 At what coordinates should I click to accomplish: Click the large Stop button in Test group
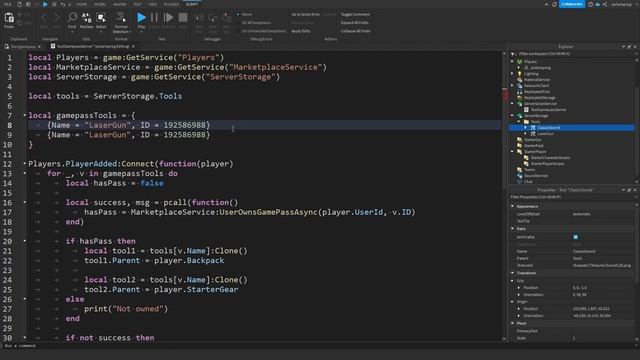click(x=183, y=18)
